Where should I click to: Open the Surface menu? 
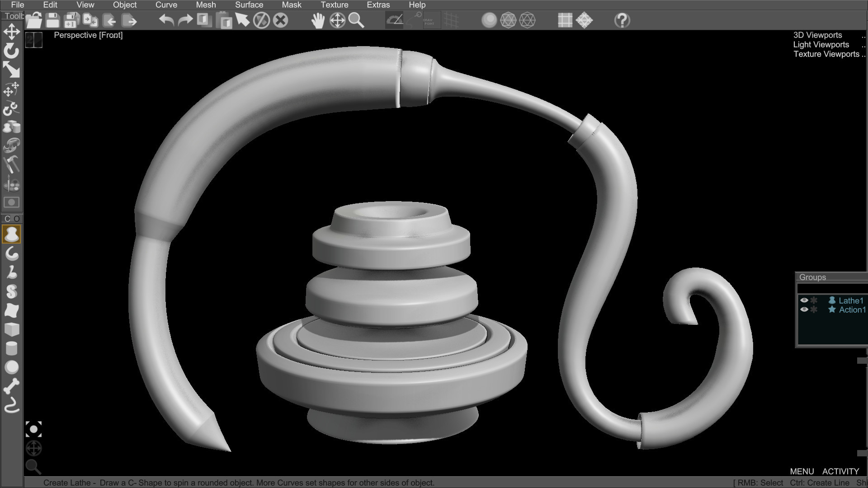tap(248, 5)
